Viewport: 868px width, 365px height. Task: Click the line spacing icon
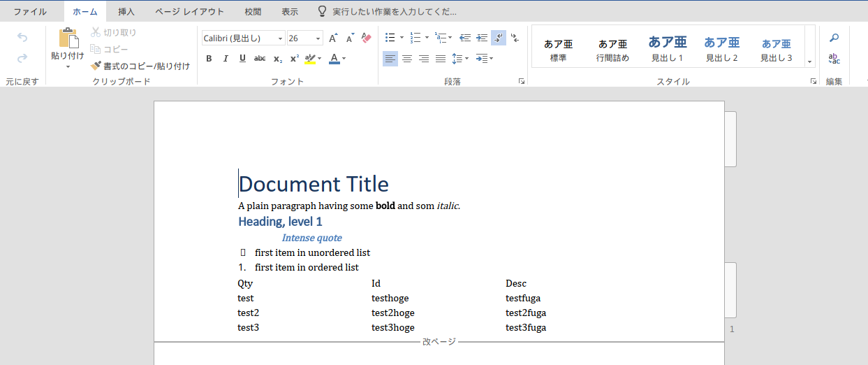point(457,59)
